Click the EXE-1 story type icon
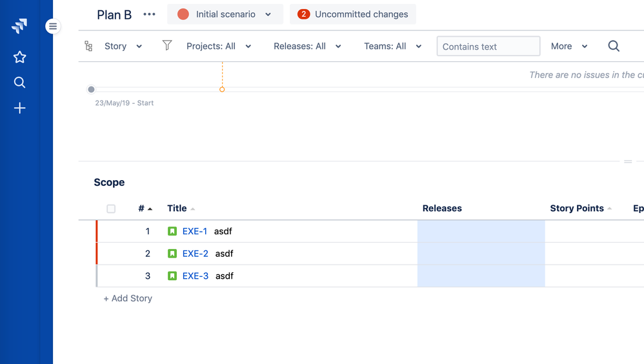This screenshot has height=364, width=644. [x=172, y=231]
